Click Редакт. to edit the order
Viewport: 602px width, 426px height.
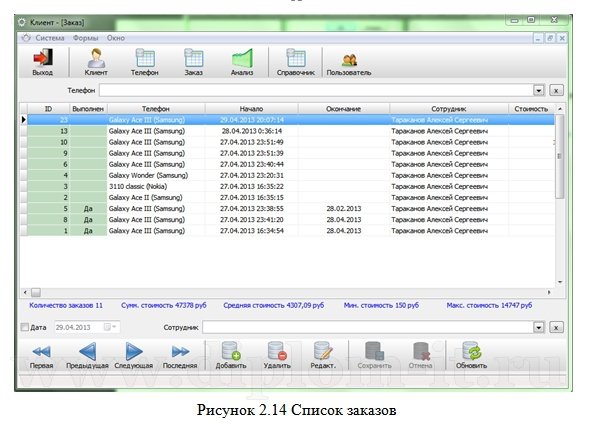322,352
